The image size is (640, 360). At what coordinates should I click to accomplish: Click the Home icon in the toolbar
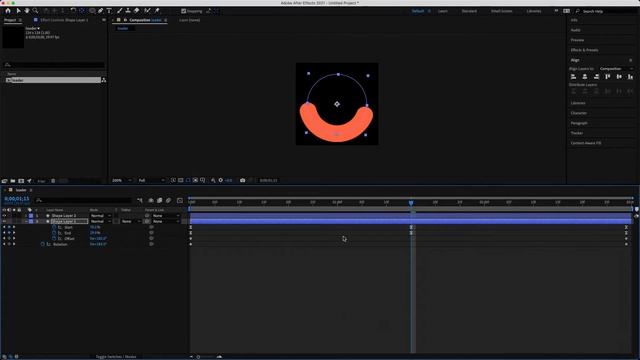[x=8, y=11]
